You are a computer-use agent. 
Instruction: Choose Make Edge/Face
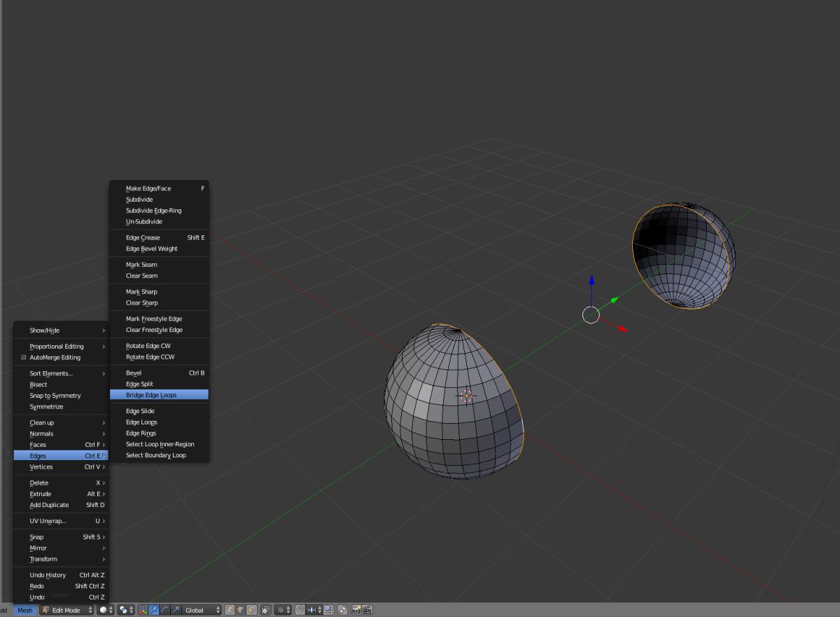[x=159, y=188]
